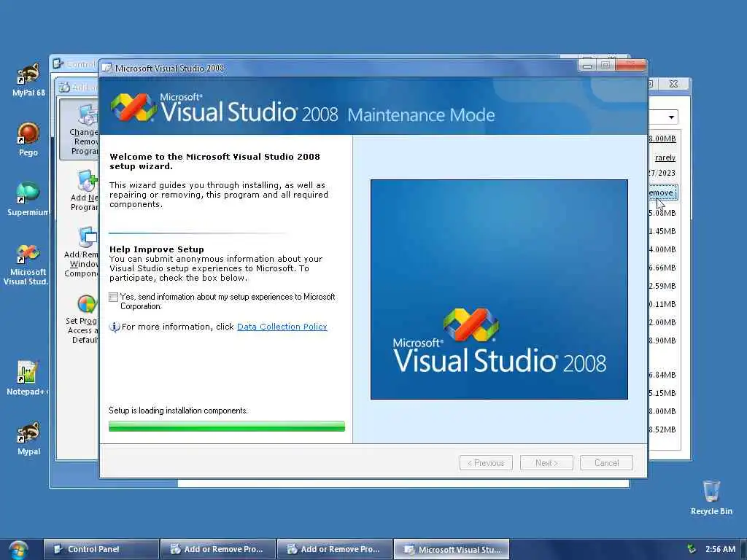The image size is (747, 560).
Task: Open the Recycle Bin
Action: (711, 497)
